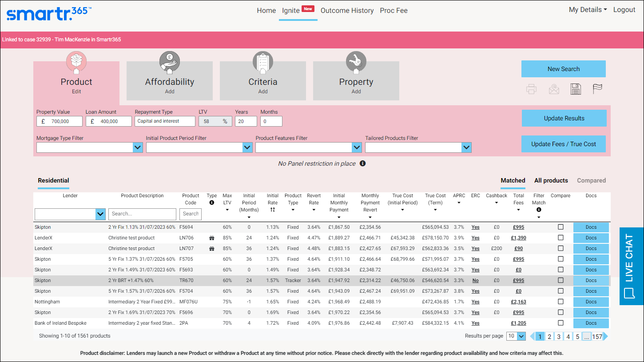Screen dimensions: 644x362
Task: Tick Compare checkbox for Nottingham MF076U
Action: pos(561,302)
